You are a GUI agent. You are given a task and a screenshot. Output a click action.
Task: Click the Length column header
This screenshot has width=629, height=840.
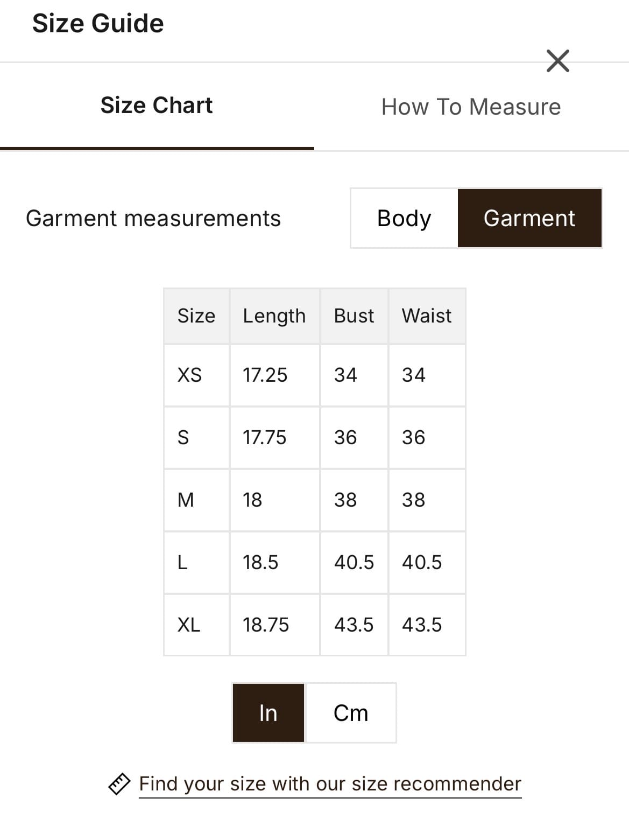click(274, 316)
